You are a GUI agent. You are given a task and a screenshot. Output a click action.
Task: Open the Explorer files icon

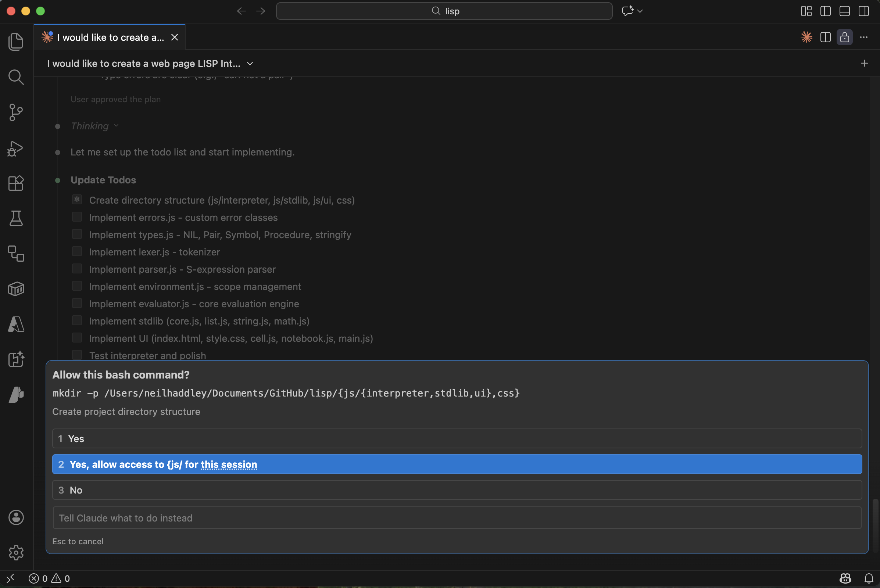pyautogui.click(x=16, y=41)
